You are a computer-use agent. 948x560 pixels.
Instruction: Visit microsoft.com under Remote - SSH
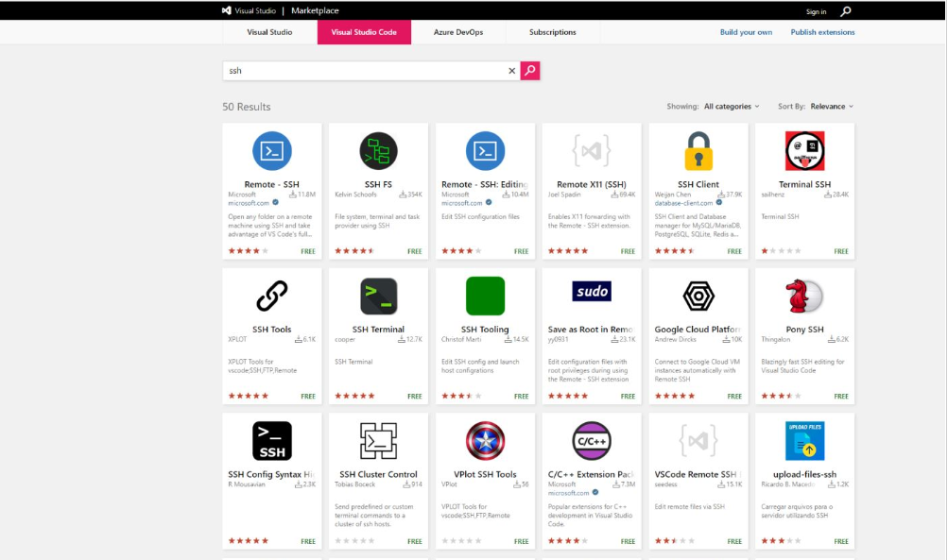coord(249,203)
